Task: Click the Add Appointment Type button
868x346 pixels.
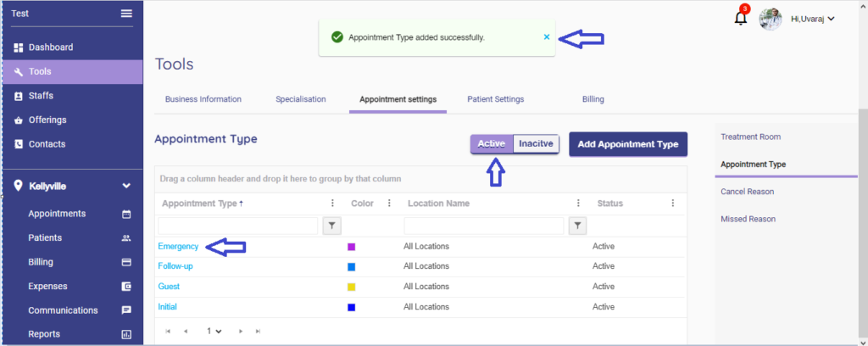Action: (x=627, y=144)
